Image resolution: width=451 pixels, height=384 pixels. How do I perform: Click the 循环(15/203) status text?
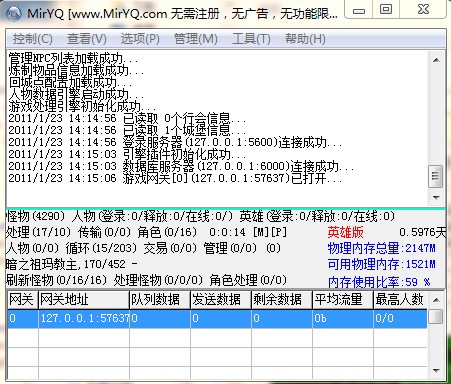tap(101, 248)
